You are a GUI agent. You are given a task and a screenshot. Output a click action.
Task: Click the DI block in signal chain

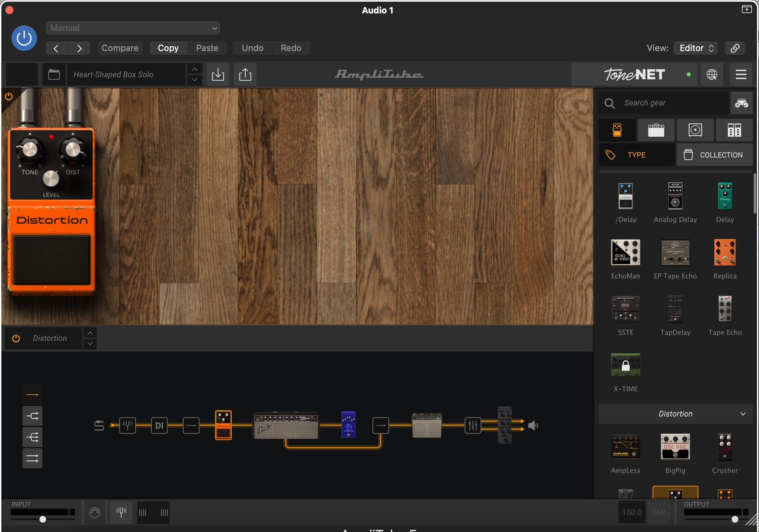(x=159, y=425)
